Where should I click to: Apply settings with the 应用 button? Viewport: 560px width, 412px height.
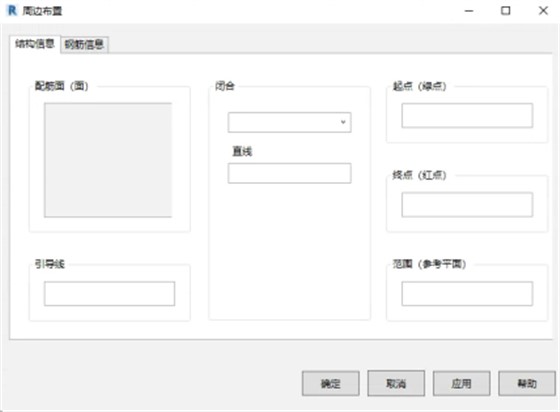[x=461, y=383]
